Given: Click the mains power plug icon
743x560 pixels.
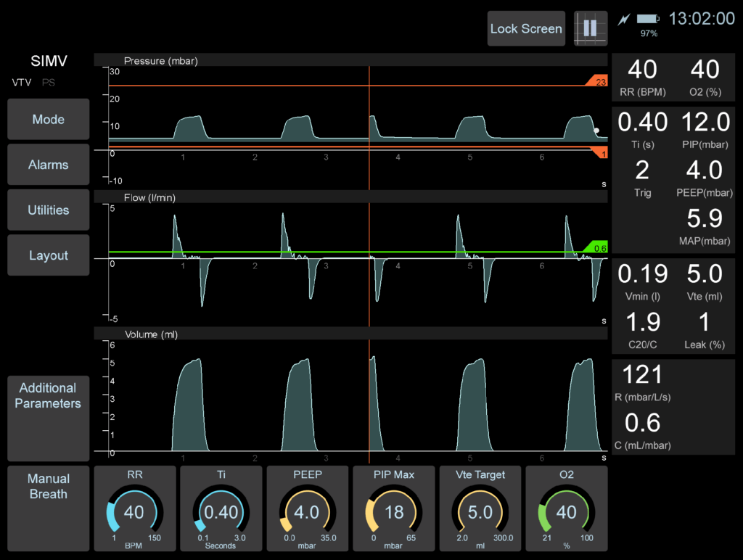Looking at the screenshot, I should (x=624, y=20).
